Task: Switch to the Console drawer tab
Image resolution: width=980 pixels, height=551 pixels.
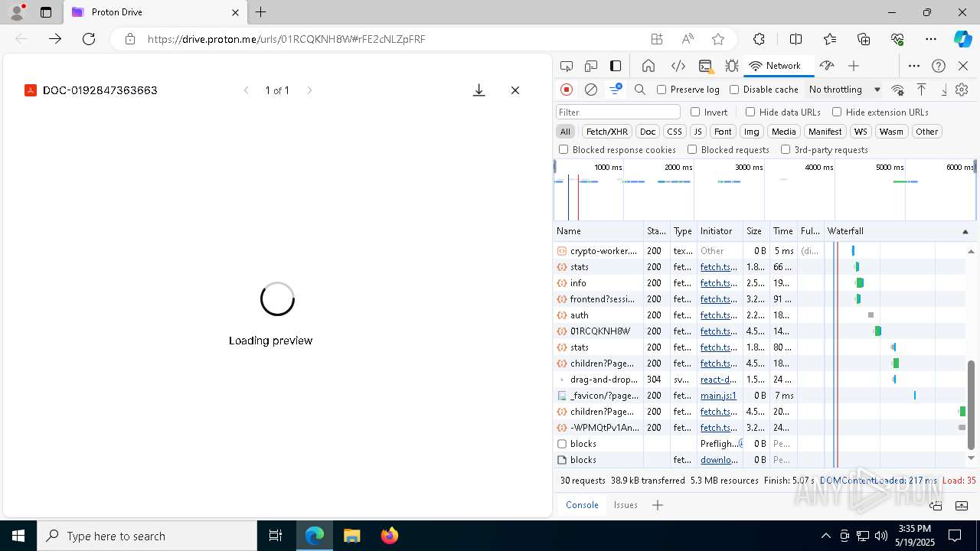Action: click(x=582, y=505)
